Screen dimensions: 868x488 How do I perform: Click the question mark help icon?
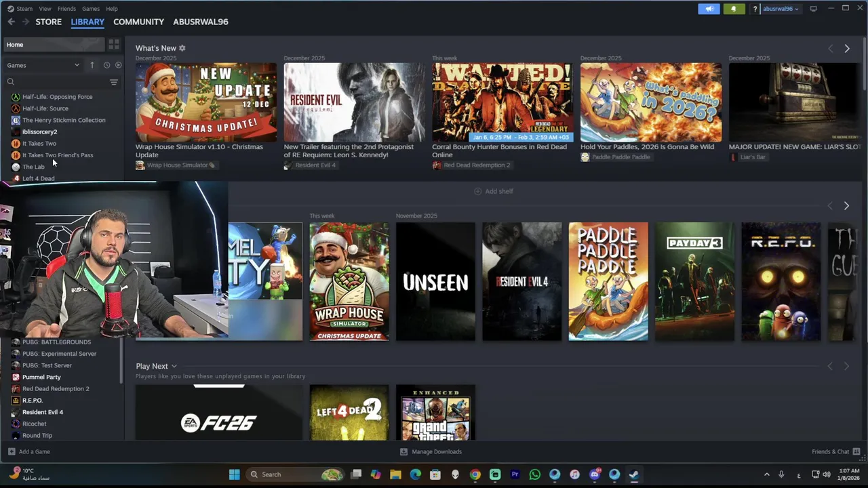755,9
